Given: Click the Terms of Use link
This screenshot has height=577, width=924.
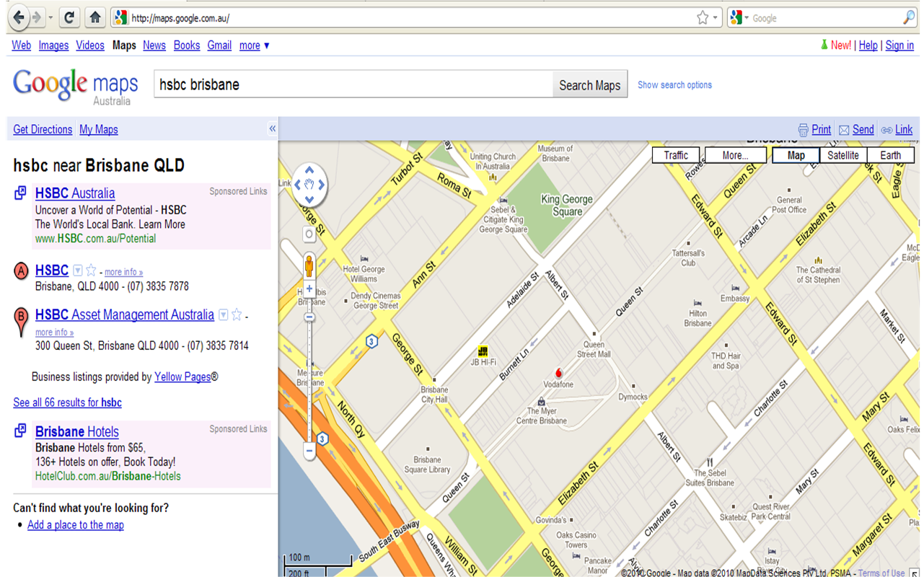Looking at the screenshot, I should pyautogui.click(x=881, y=573).
